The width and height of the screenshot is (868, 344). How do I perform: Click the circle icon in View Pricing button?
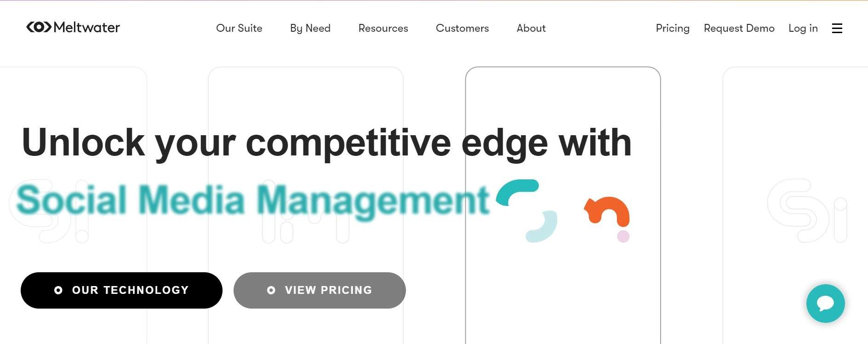pos(271,290)
